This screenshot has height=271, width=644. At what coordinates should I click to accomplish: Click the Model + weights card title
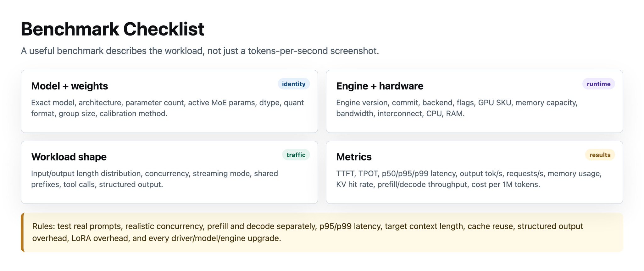click(69, 86)
